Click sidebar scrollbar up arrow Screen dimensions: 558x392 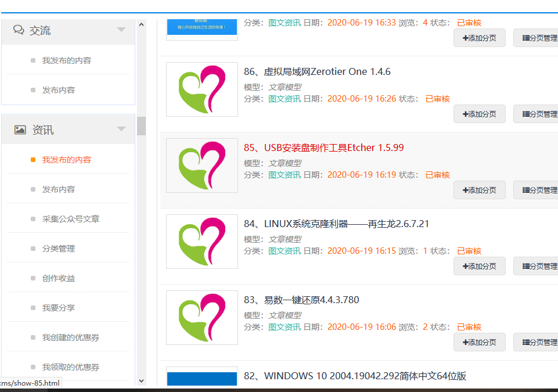tap(141, 25)
